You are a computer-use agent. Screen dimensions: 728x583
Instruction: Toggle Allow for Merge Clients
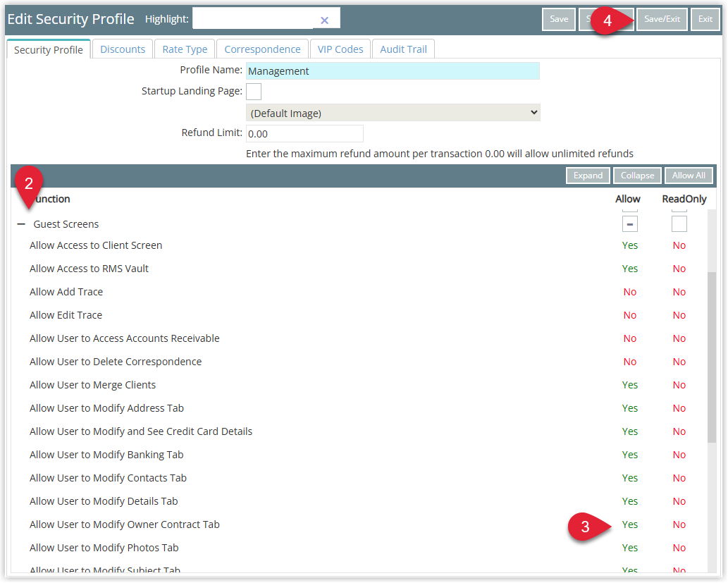tap(629, 385)
